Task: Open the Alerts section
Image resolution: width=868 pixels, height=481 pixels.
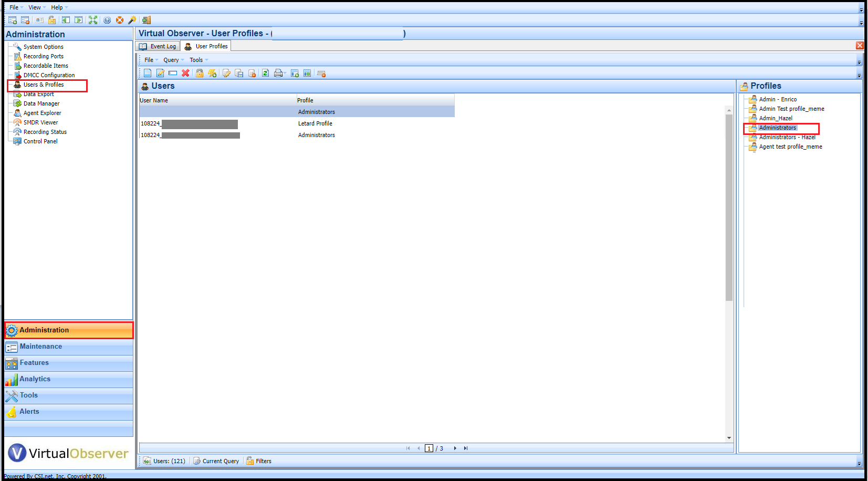Action: pos(69,412)
